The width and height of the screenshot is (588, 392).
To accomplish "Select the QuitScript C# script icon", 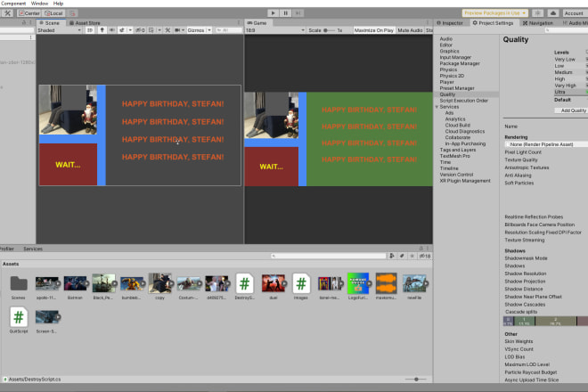I will pos(19,316).
